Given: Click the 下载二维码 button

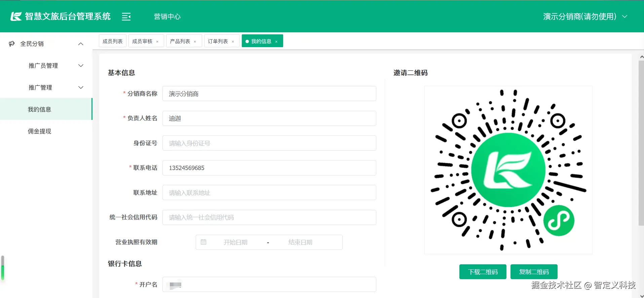Looking at the screenshot, I should (483, 272).
